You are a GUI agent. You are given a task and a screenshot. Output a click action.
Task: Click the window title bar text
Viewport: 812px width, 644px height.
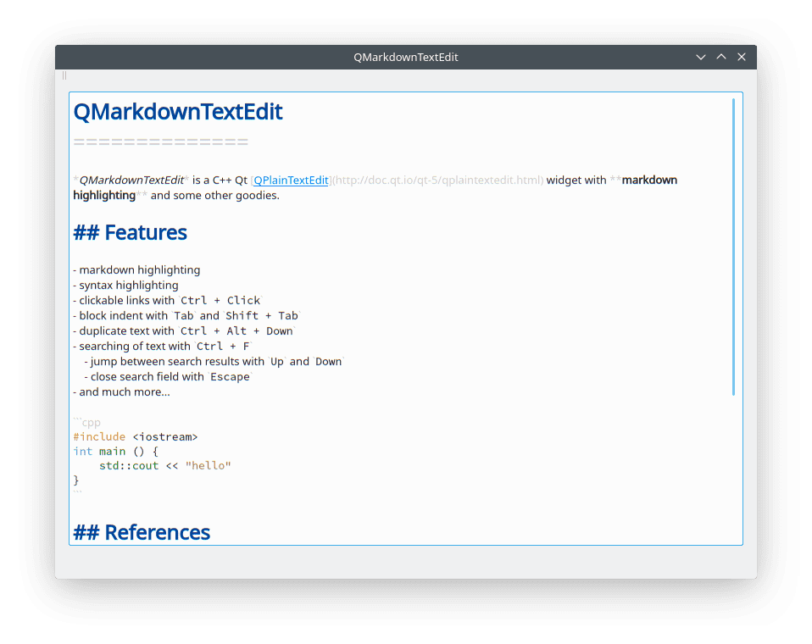[x=405, y=57]
